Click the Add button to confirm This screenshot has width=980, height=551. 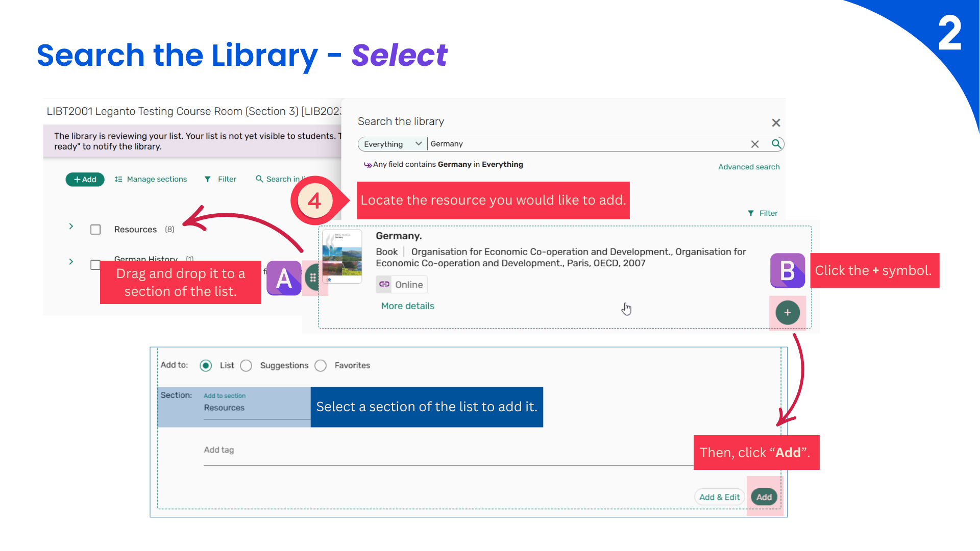[764, 497]
